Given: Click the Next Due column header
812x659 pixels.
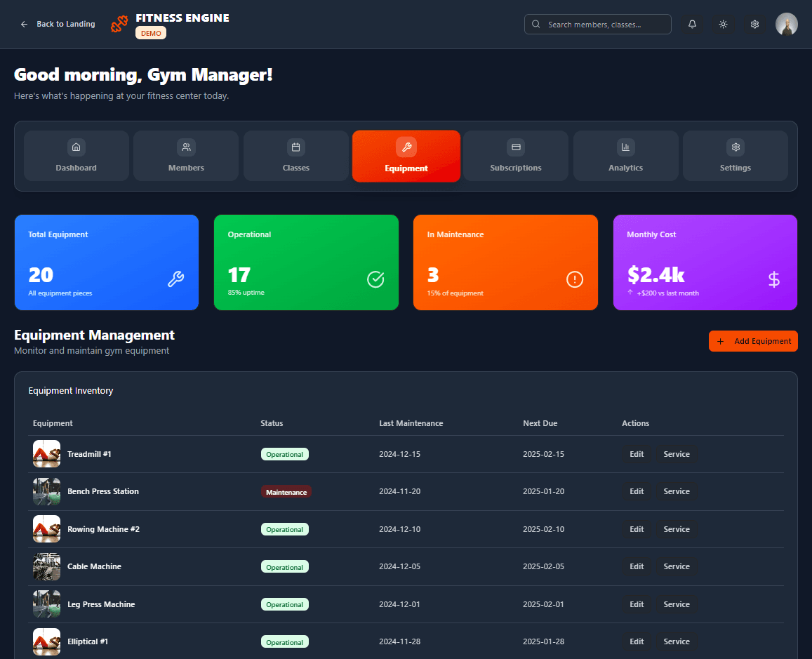Looking at the screenshot, I should tap(540, 423).
